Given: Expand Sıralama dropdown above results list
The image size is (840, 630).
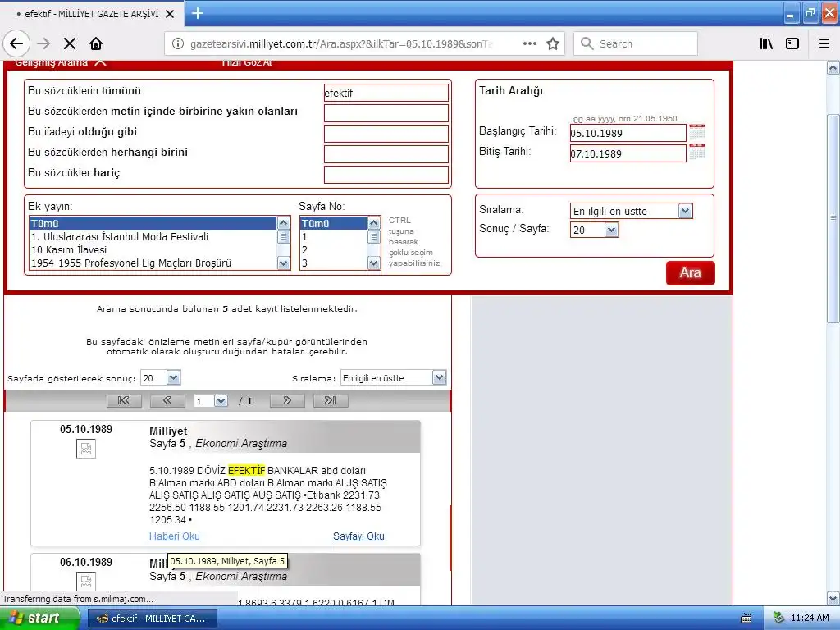Looking at the screenshot, I should [x=439, y=377].
